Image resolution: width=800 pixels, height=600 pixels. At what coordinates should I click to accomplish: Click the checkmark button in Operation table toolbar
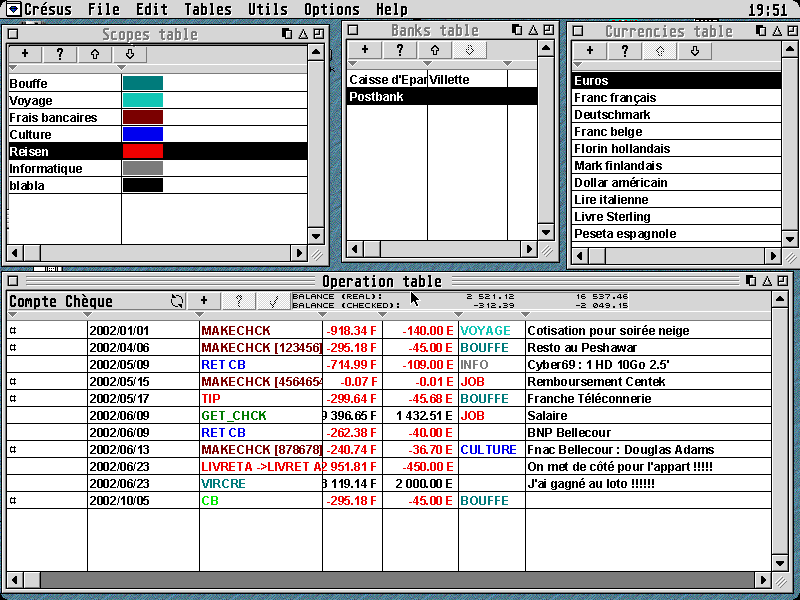[273, 300]
